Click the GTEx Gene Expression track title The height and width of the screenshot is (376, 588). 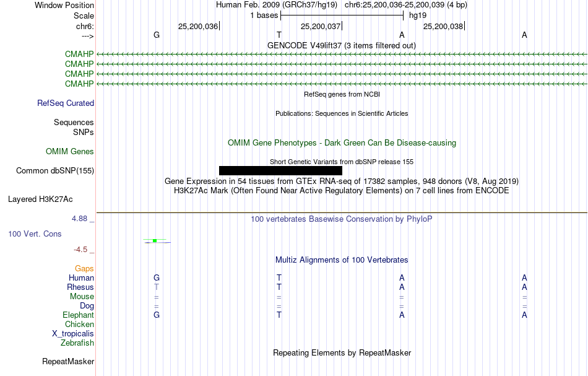coord(342,181)
